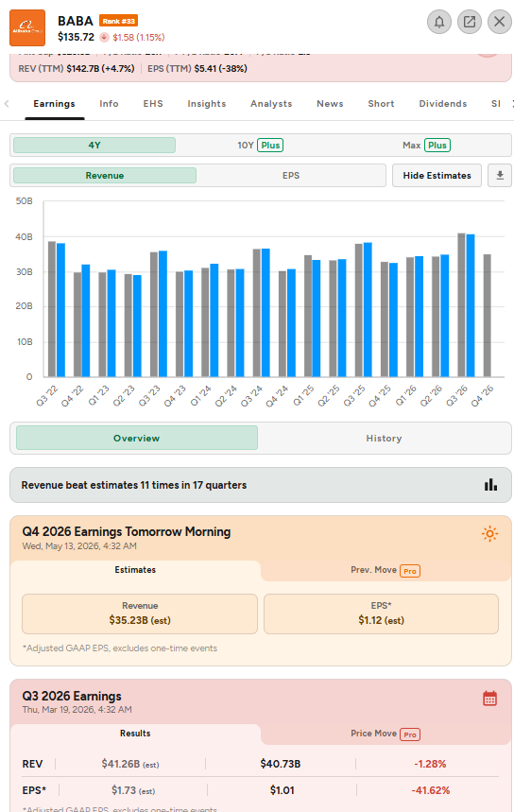Click the Q3 '24 x-axis label
The height and width of the screenshot is (812, 514).
tap(252, 396)
